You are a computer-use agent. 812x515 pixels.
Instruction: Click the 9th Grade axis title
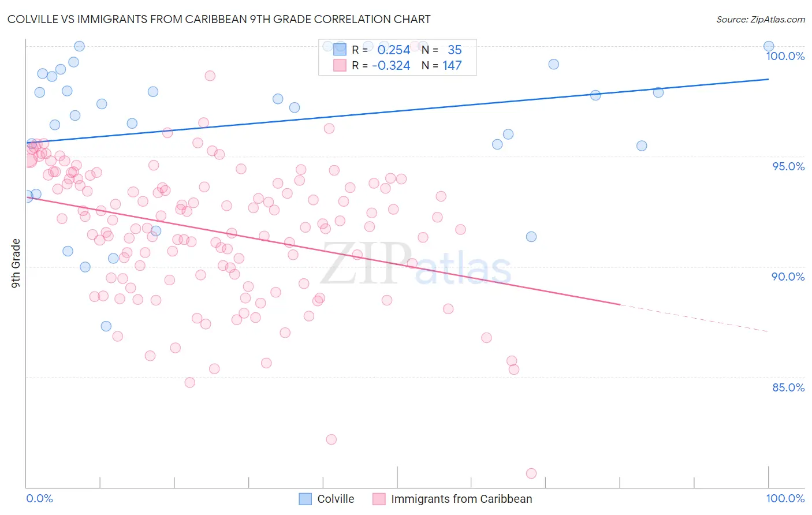16,263
